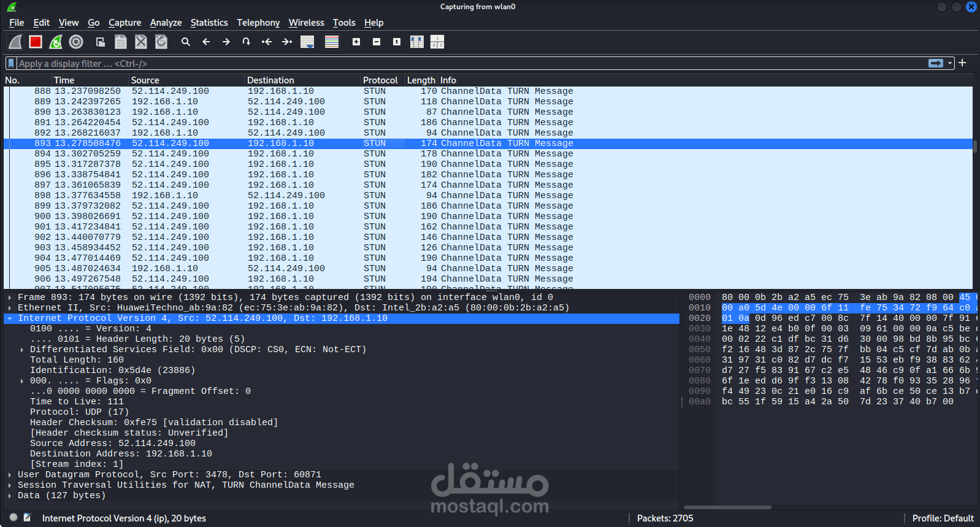Viewport: 980px width, 527px height.
Task: Click the packet list vertical scrollbar thumb
Action: (975, 146)
